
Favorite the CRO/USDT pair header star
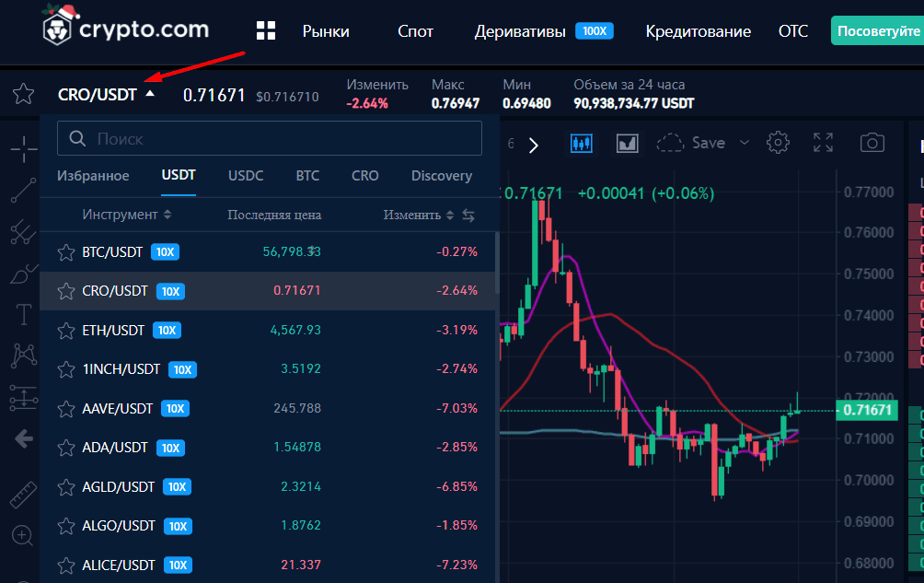(24, 94)
